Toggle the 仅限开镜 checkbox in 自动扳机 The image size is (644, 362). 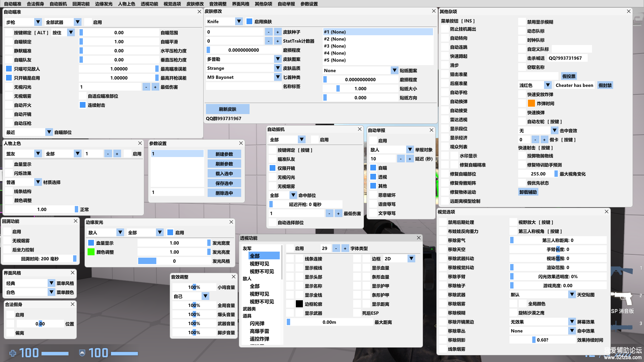pyautogui.click(x=273, y=168)
